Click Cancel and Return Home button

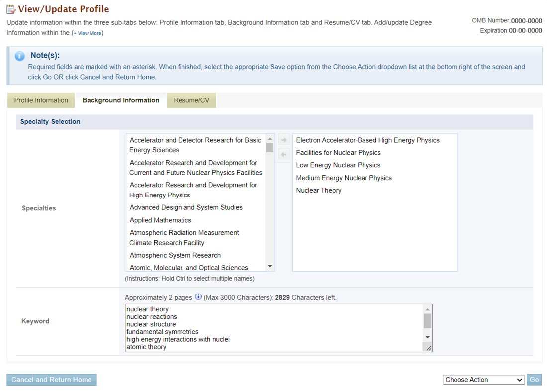pos(52,380)
